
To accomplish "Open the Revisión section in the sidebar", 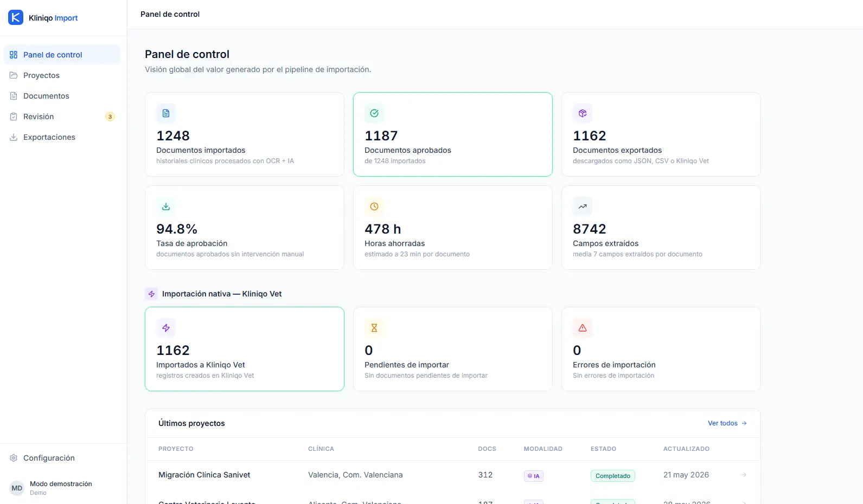I will coord(62,117).
